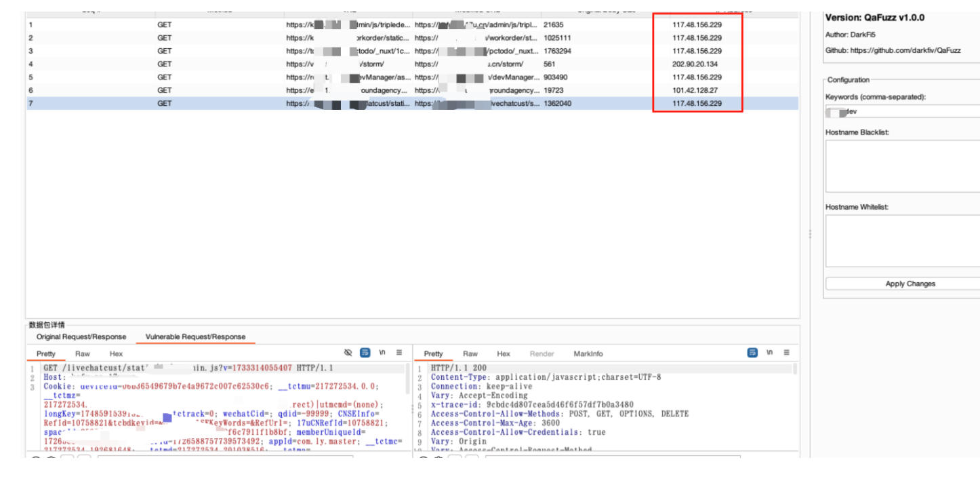Image resolution: width=980 pixels, height=483 pixels.
Task: Select table row 4 with IP 202.90.20.134
Action: point(339,64)
